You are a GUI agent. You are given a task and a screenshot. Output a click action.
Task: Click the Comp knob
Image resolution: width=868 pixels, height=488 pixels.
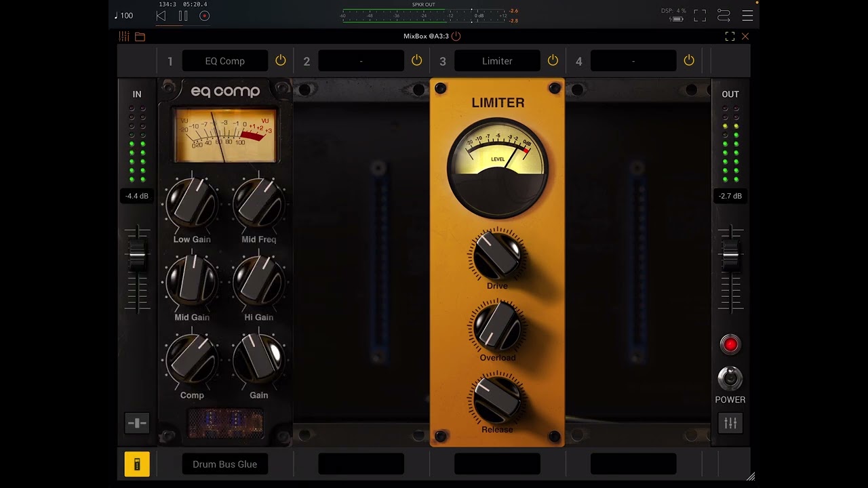tap(192, 359)
